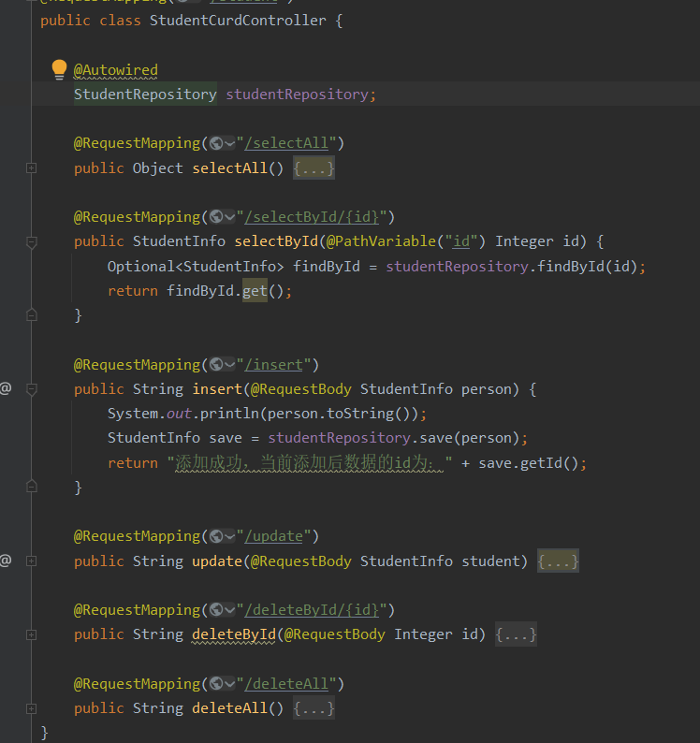Open the "/selectById/{id}" URL mapping link
This screenshot has width=700, height=743.
312,217
